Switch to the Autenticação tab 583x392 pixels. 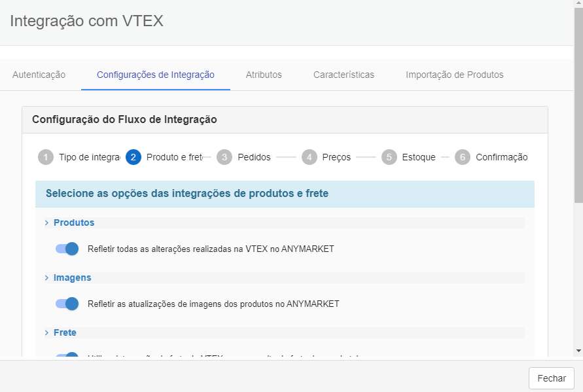(x=39, y=75)
